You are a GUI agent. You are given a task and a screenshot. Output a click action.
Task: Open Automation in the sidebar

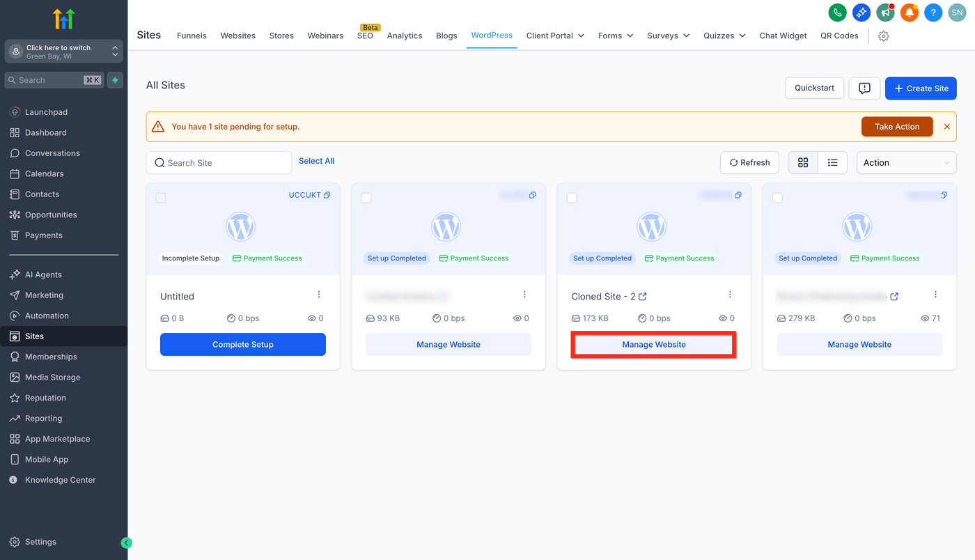point(47,316)
